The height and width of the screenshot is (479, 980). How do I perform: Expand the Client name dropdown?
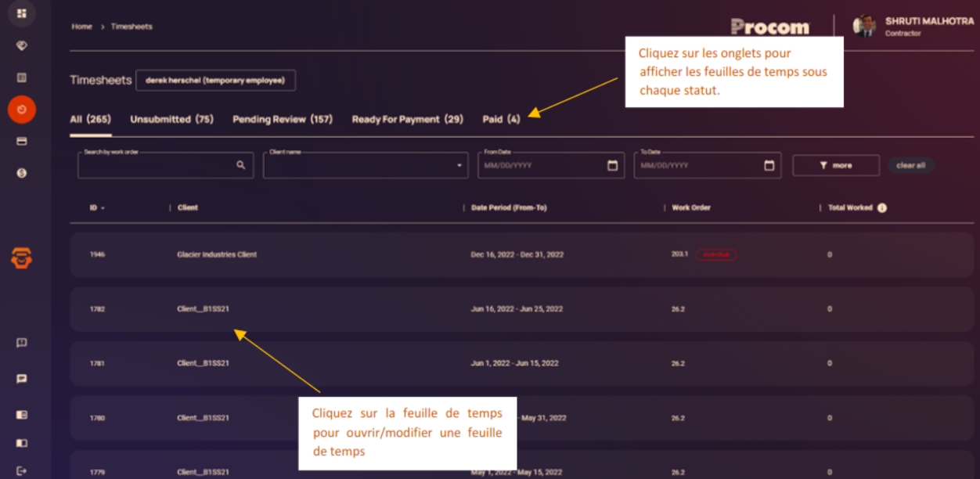pos(459,166)
